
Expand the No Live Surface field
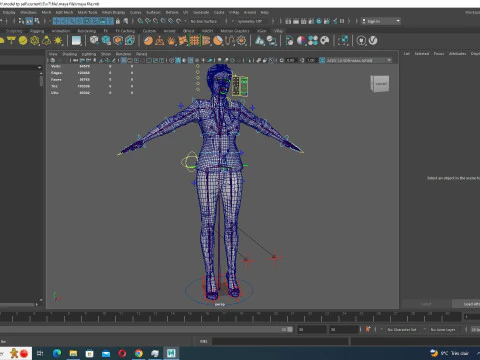point(207,21)
